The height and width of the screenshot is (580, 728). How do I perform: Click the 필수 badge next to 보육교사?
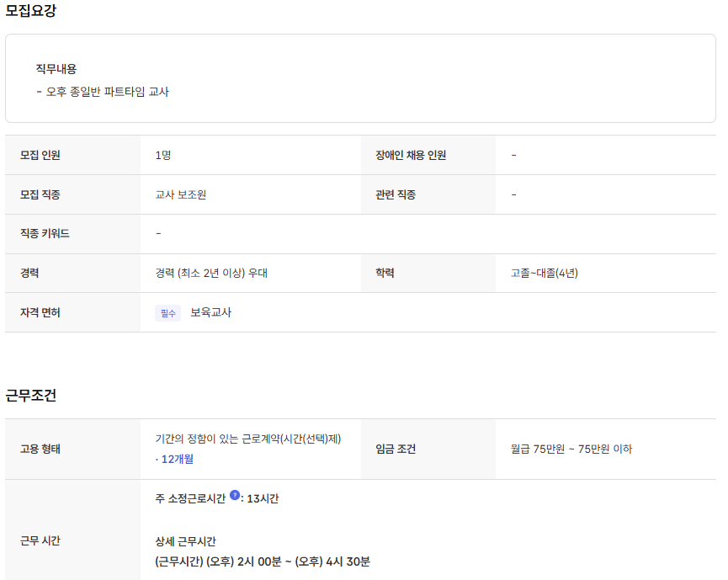pyautogui.click(x=168, y=313)
